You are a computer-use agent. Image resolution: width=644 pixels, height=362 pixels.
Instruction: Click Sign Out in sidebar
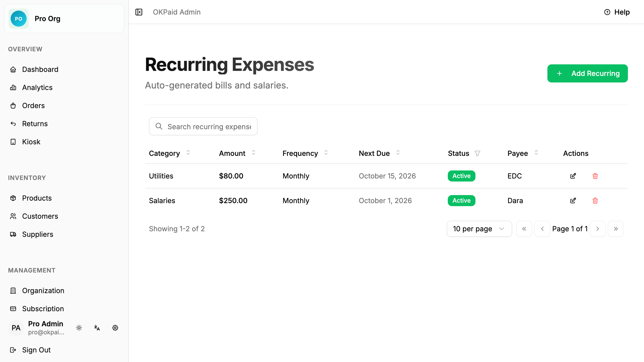point(64,350)
